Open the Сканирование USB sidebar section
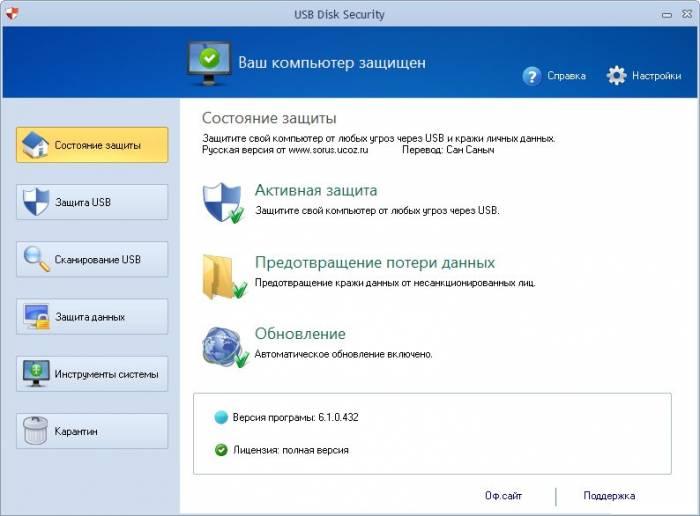The image size is (700, 516). [92, 259]
